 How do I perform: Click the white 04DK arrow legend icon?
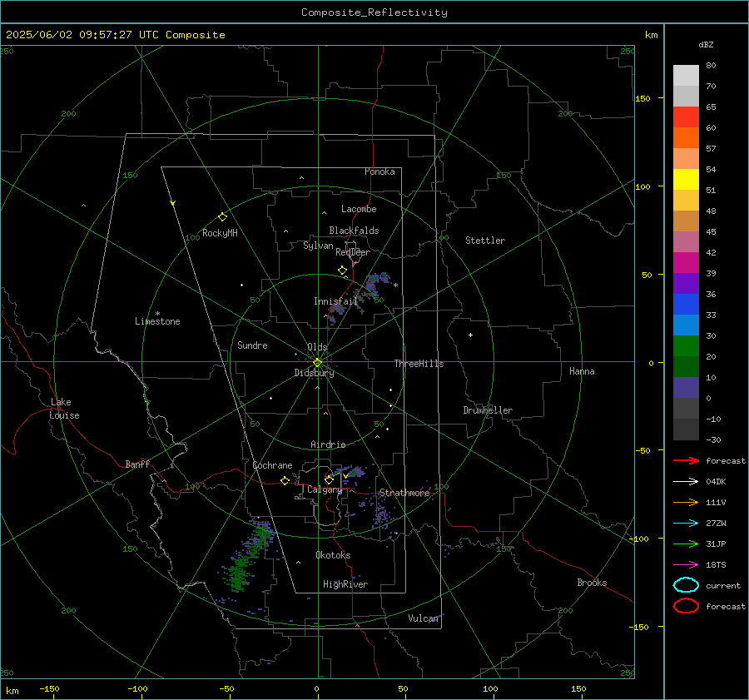tap(686, 481)
